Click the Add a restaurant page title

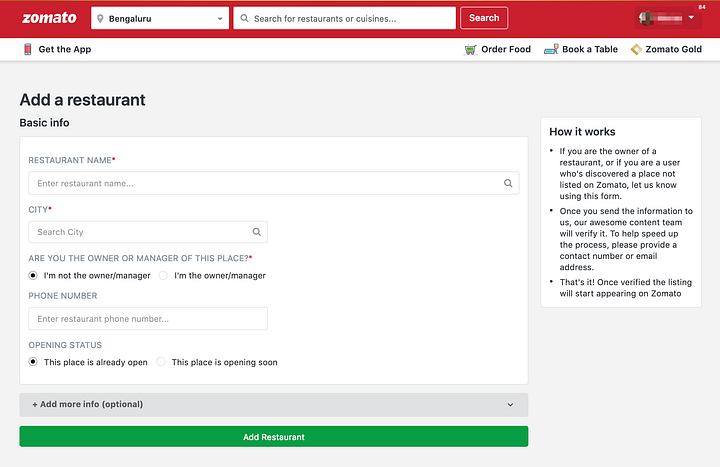tap(82, 100)
